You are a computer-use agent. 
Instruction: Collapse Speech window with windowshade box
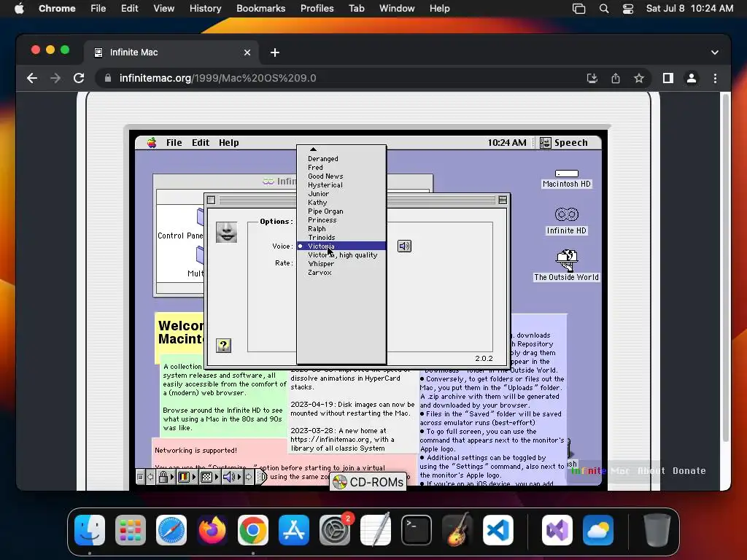[x=503, y=200]
